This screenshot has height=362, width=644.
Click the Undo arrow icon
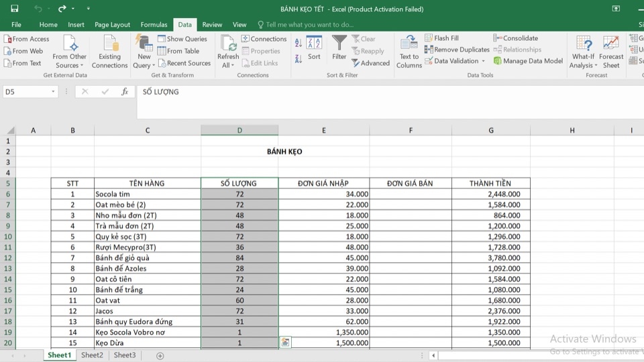[38, 9]
